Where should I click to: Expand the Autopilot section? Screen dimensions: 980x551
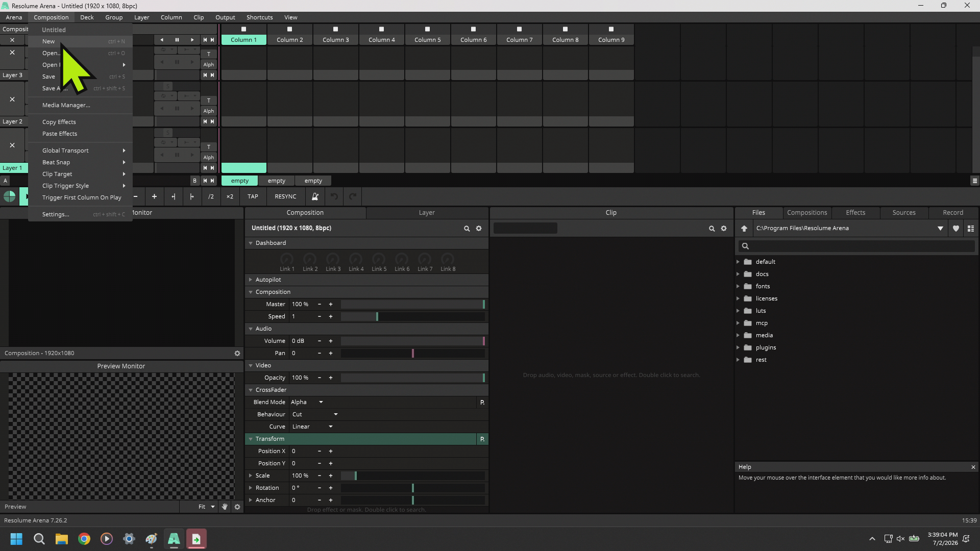point(251,280)
